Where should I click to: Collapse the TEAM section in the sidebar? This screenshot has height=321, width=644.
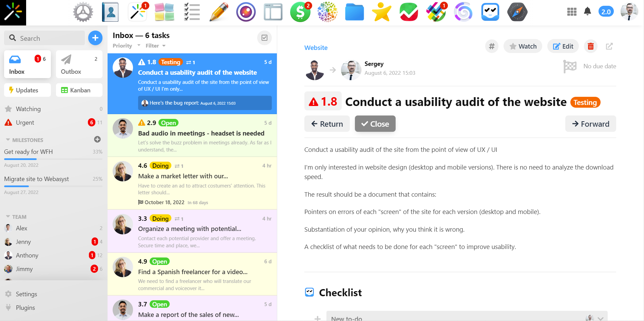pyautogui.click(x=8, y=216)
